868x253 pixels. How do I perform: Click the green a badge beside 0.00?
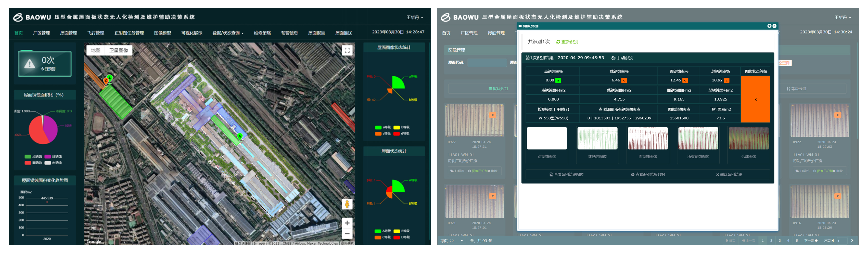[558, 80]
